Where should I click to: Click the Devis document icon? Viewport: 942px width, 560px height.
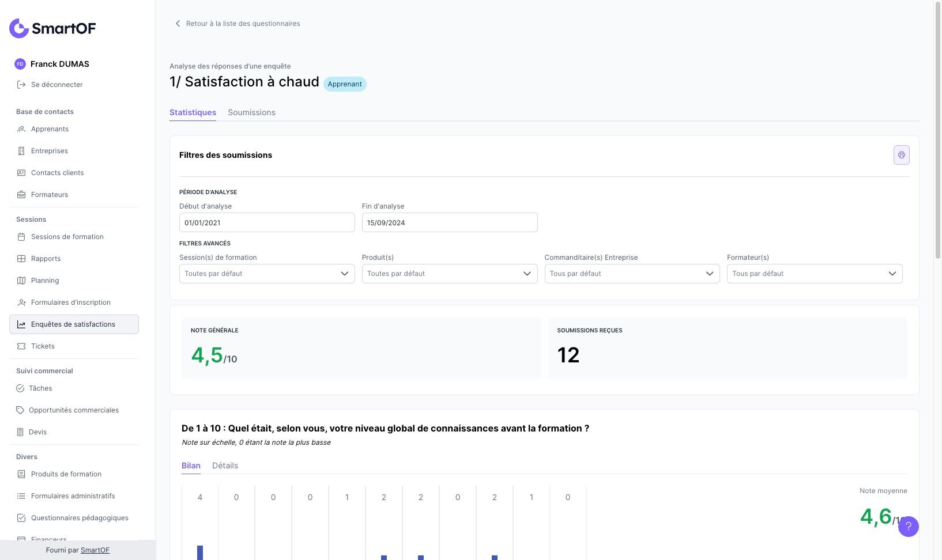pyautogui.click(x=20, y=432)
